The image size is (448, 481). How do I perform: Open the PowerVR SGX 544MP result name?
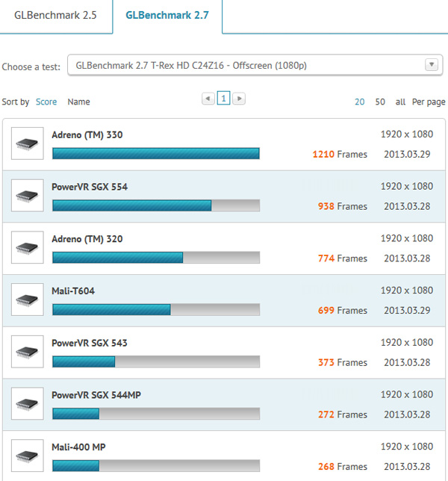coord(96,395)
